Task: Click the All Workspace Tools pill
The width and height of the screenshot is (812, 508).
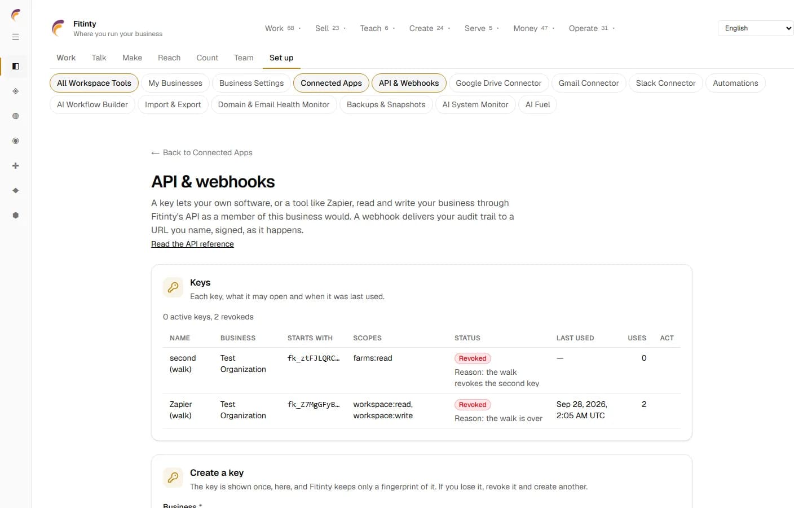Action: click(x=94, y=83)
